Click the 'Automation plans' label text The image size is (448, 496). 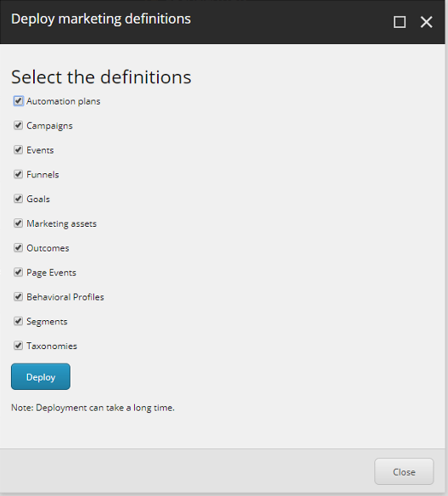(64, 101)
